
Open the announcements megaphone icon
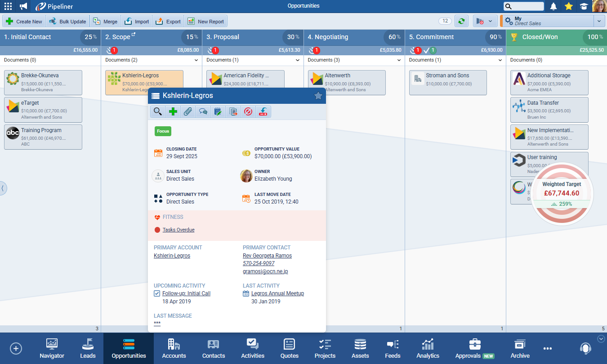tap(23, 6)
